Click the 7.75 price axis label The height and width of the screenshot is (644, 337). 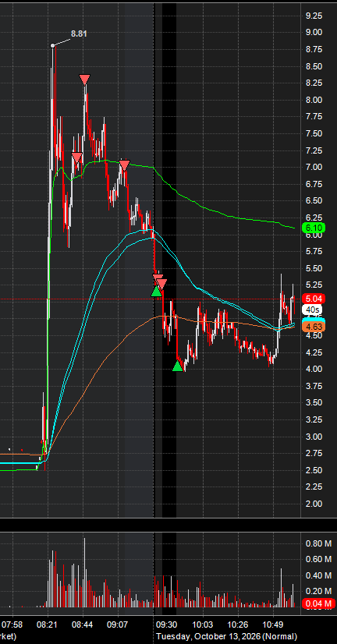pos(314,117)
